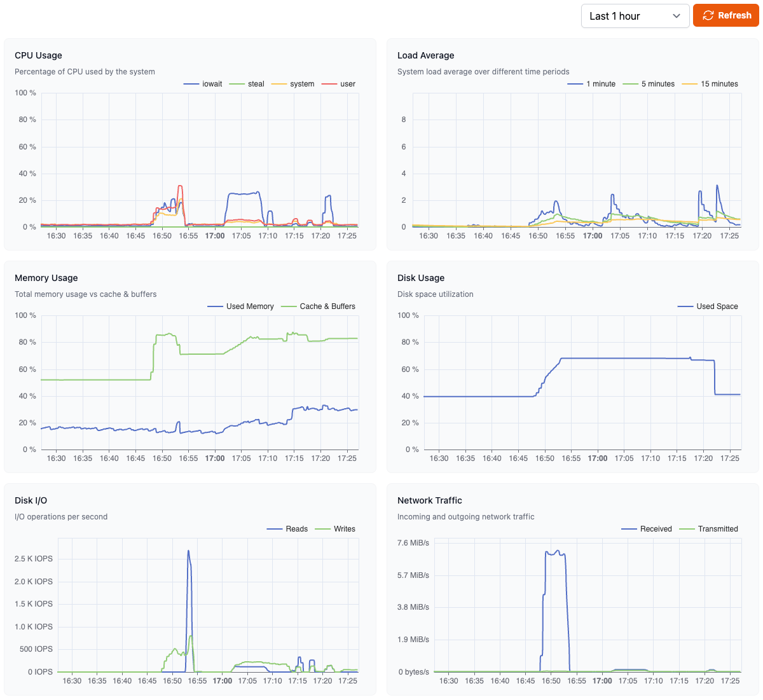Click 'I/O operations per second' subtitle
The width and height of the screenshot is (763, 700).
(x=61, y=517)
